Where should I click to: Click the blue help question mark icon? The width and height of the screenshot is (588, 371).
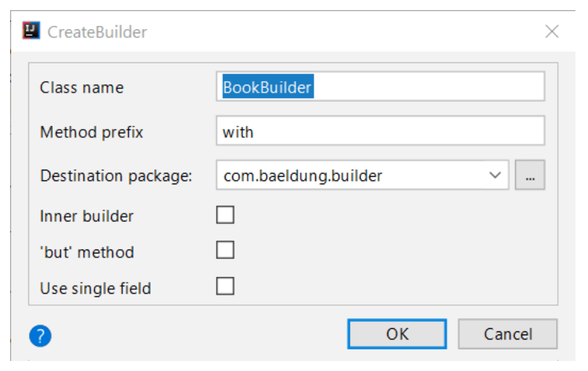tap(40, 335)
